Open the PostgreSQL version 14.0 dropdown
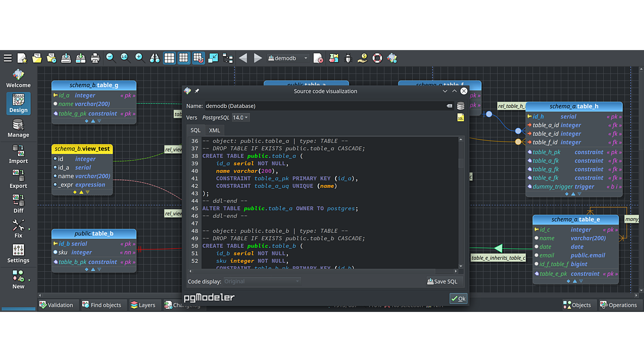 (x=241, y=118)
